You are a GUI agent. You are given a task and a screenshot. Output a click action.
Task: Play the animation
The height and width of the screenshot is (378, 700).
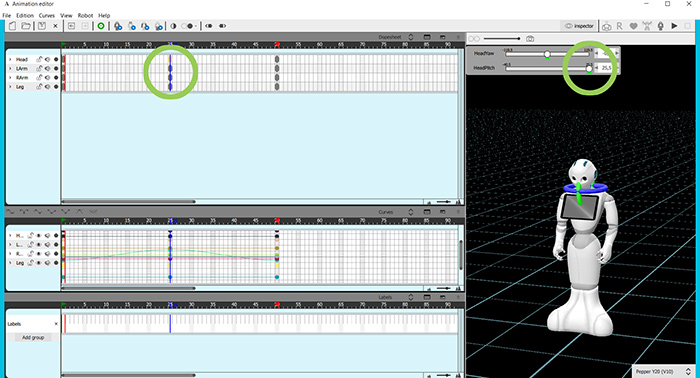point(674,26)
